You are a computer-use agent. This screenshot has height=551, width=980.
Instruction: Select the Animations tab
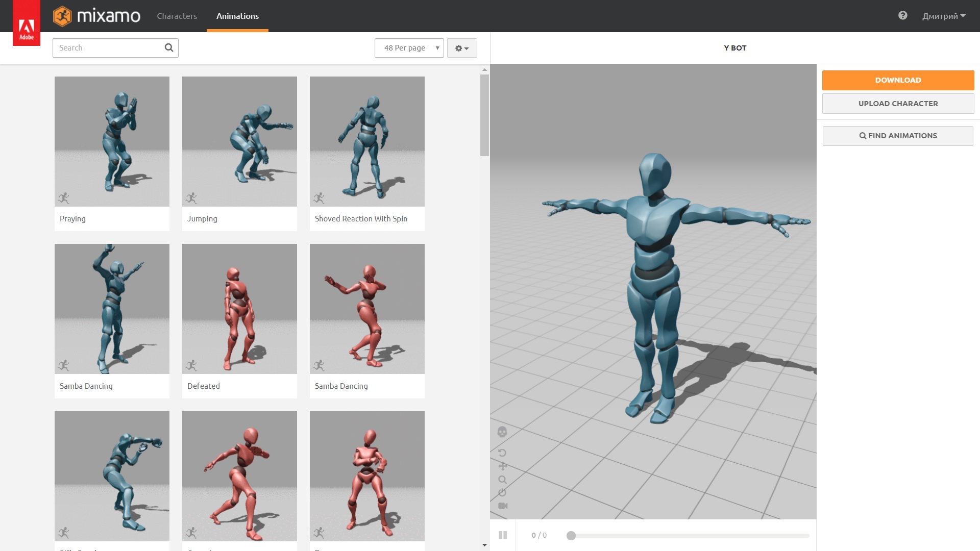click(x=237, y=16)
